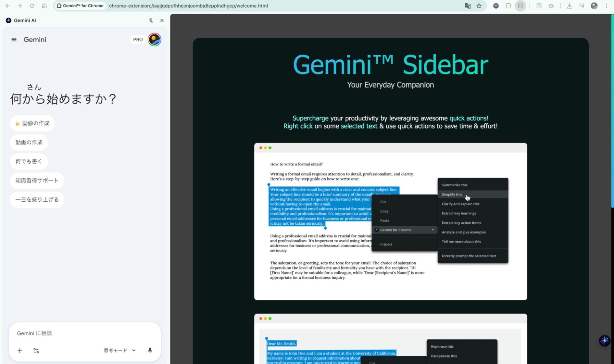Click the 画像の作成 suggestion chip
Viewport: 614px width, 364px height.
tap(32, 123)
